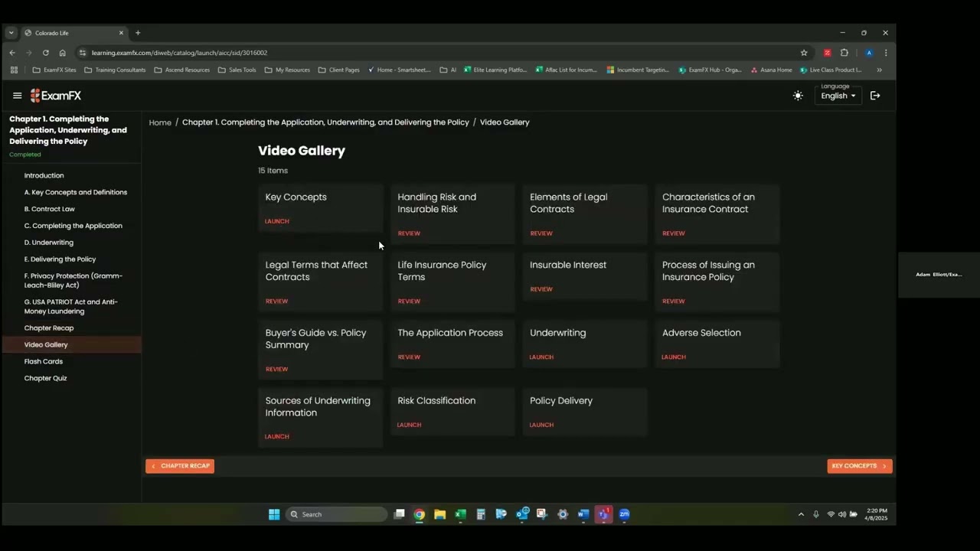Open a new browser tab
This screenshot has width=980, height=551.
[x=138, y=33]
